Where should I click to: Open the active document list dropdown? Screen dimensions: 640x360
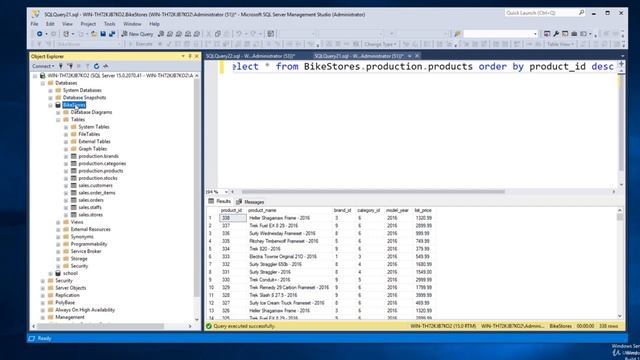pos(622,56)
